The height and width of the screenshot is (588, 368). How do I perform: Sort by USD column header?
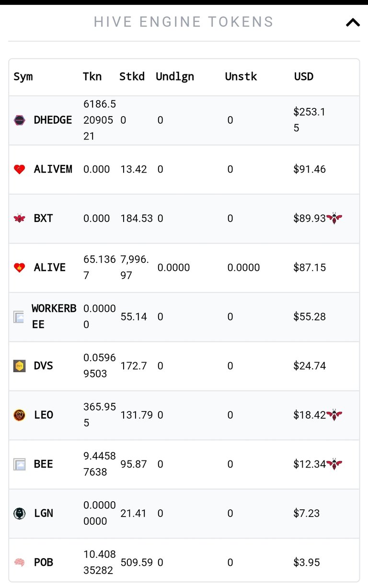coord(304,77)
